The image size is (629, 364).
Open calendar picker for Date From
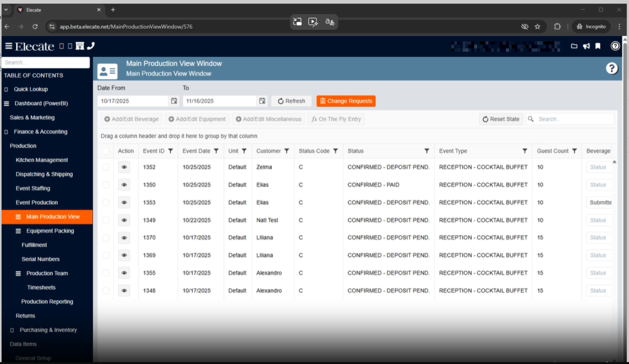(x=174, y=101)
